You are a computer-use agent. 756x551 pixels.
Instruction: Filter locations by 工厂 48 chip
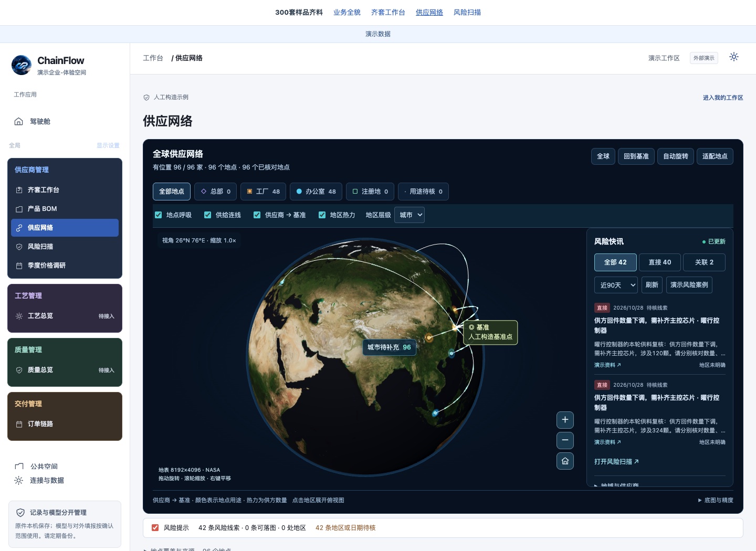[264, 192]
